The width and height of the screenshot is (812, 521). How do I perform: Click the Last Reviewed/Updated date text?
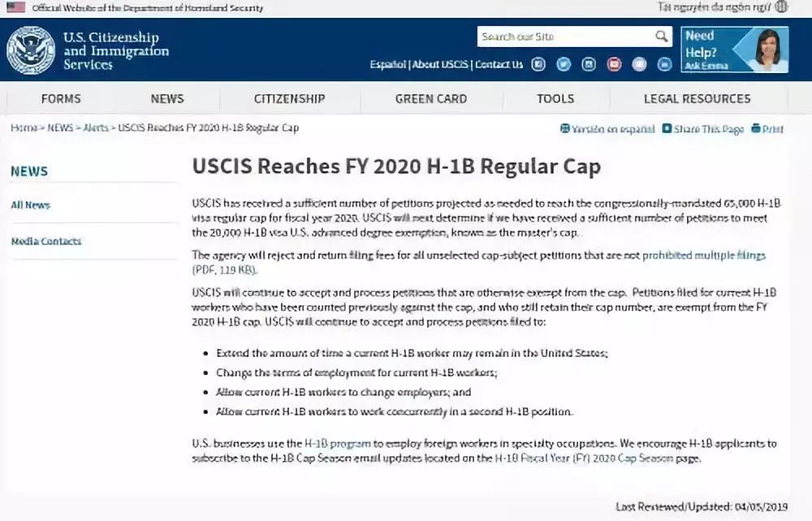click(x=702, y=506)
